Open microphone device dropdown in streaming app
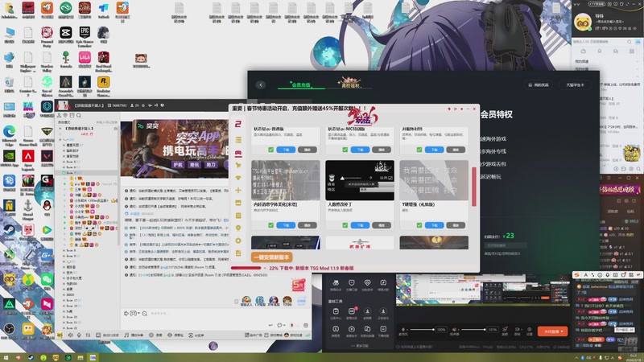The image size is (644, 362). tap(407, 330)
